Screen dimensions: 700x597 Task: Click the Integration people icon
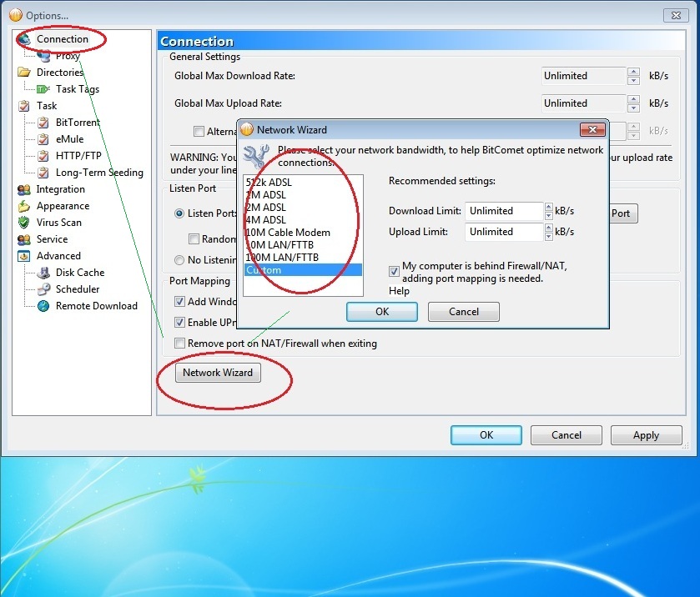click(24, 189)
